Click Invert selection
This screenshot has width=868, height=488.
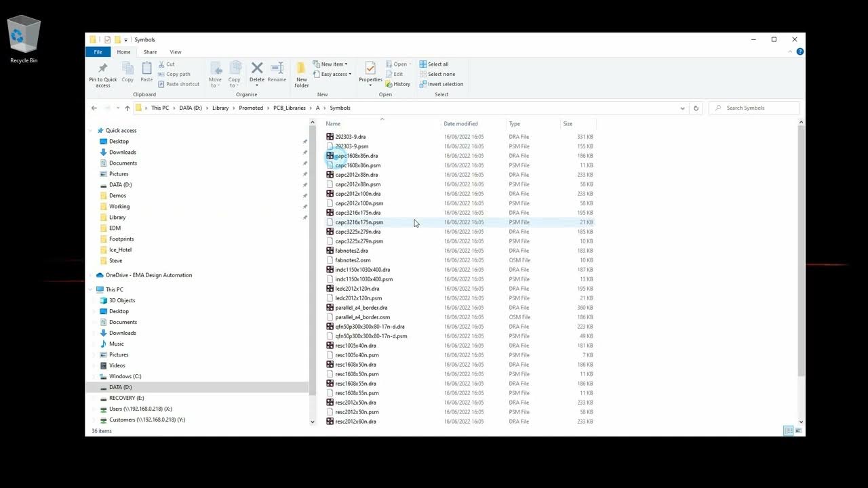[441, 84]
